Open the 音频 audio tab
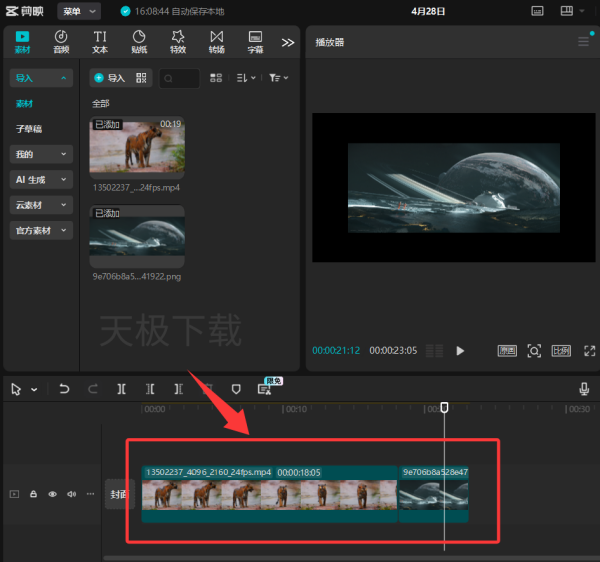The height and width of the screenshot is (562, 600). click(61, 42)
